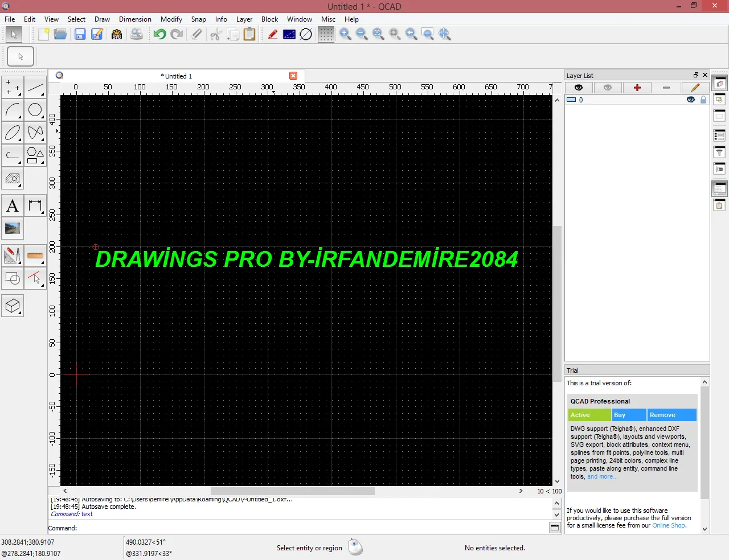
Task: Open the Online Shop link
Action: point(669,525)
